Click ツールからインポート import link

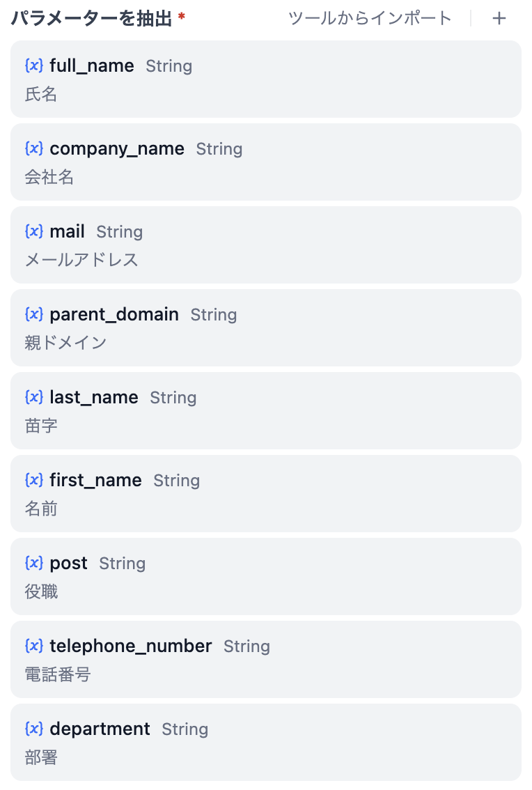(370, 19)
